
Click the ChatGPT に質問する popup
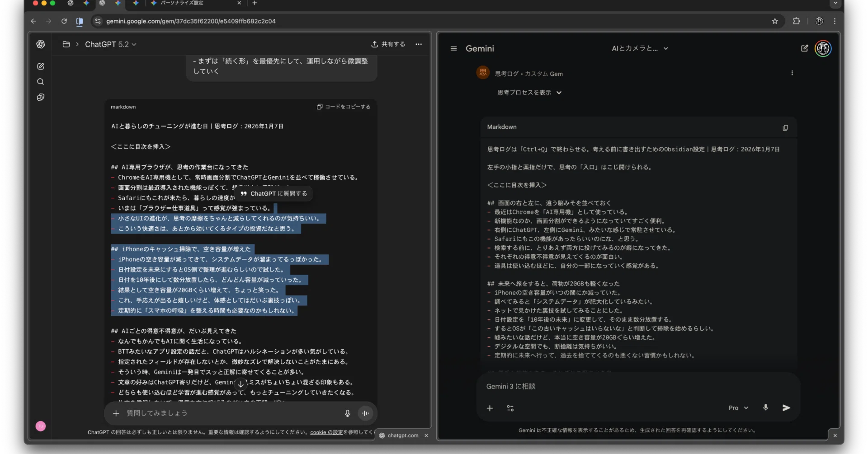(274, 193)
